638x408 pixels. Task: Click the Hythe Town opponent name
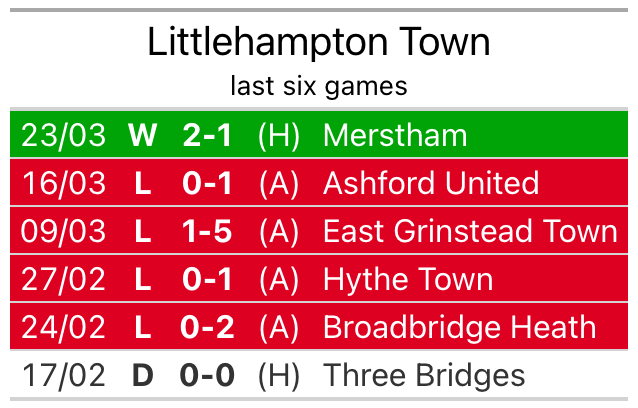pos(408,279)
